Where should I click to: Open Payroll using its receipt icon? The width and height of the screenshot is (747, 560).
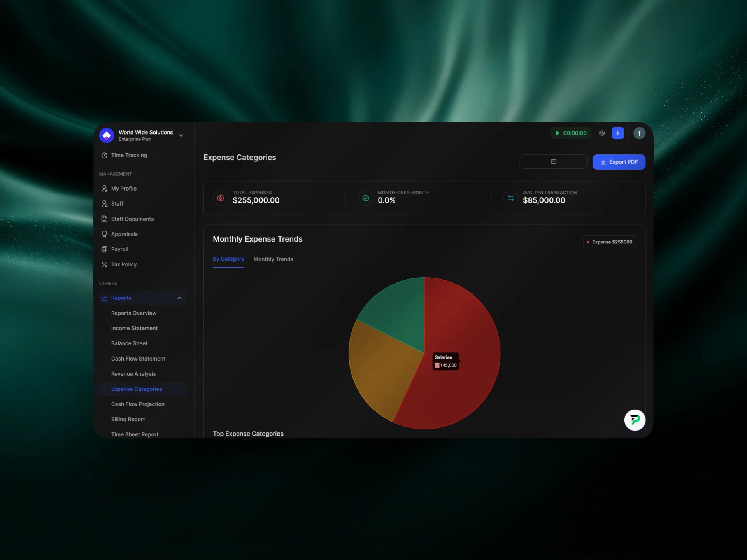tap(104, 249)
